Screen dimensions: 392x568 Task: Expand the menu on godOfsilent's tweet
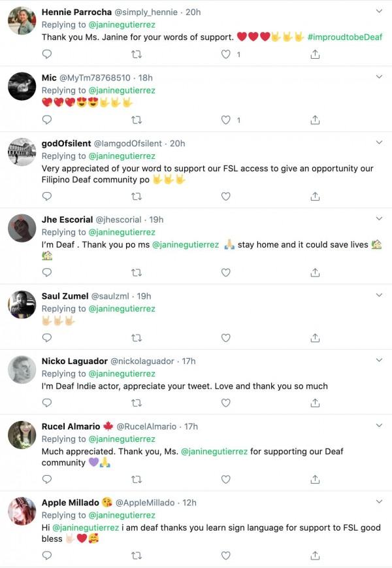[x=380, y=142]
